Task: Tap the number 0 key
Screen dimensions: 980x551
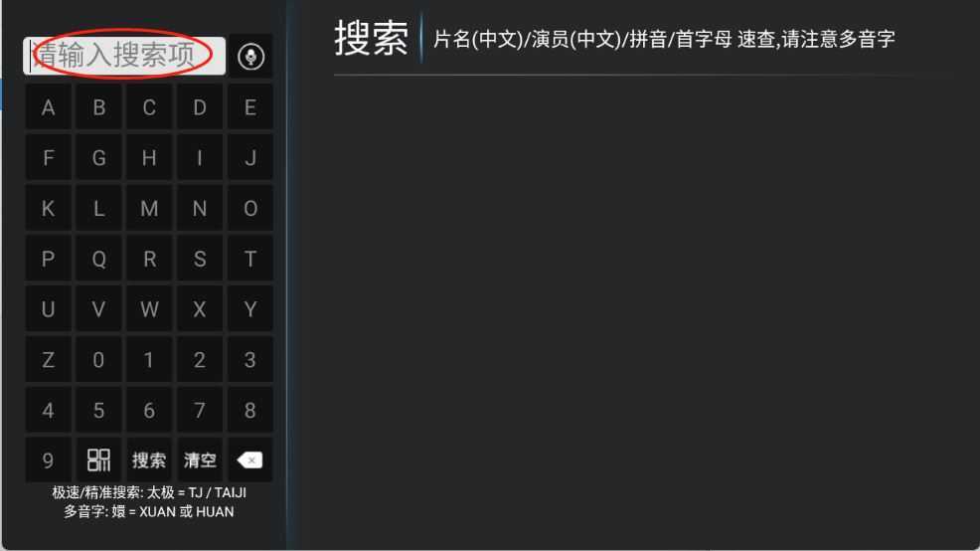Action: pos(98,360)
